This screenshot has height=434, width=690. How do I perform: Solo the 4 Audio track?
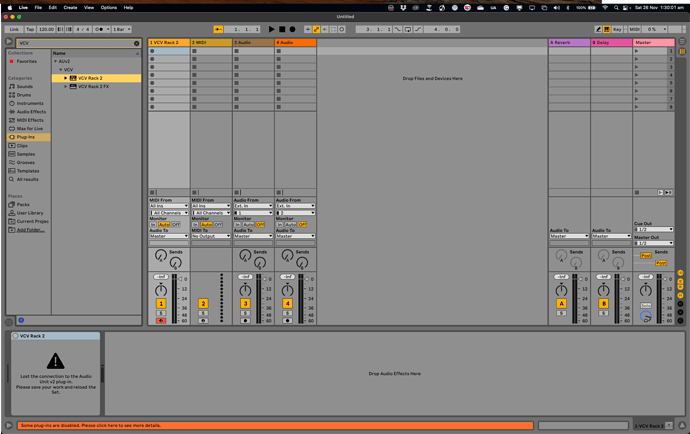(x=288, y=313)
